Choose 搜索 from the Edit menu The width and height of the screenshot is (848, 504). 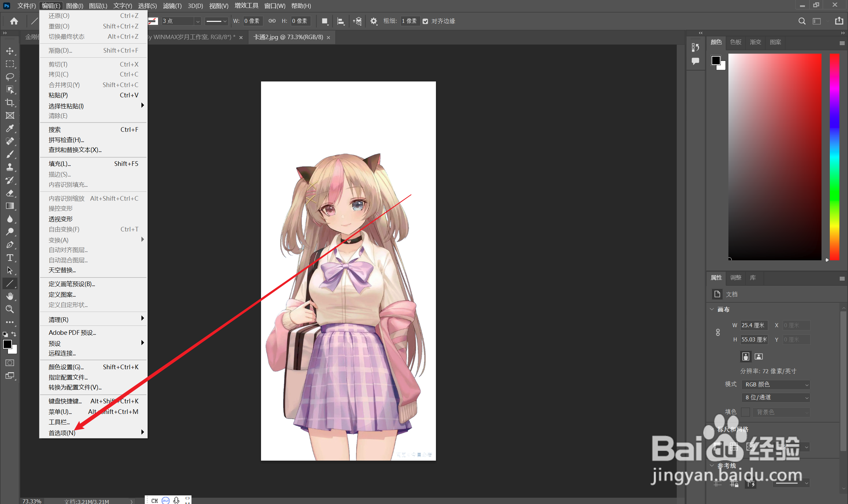[x=93, y=129]
